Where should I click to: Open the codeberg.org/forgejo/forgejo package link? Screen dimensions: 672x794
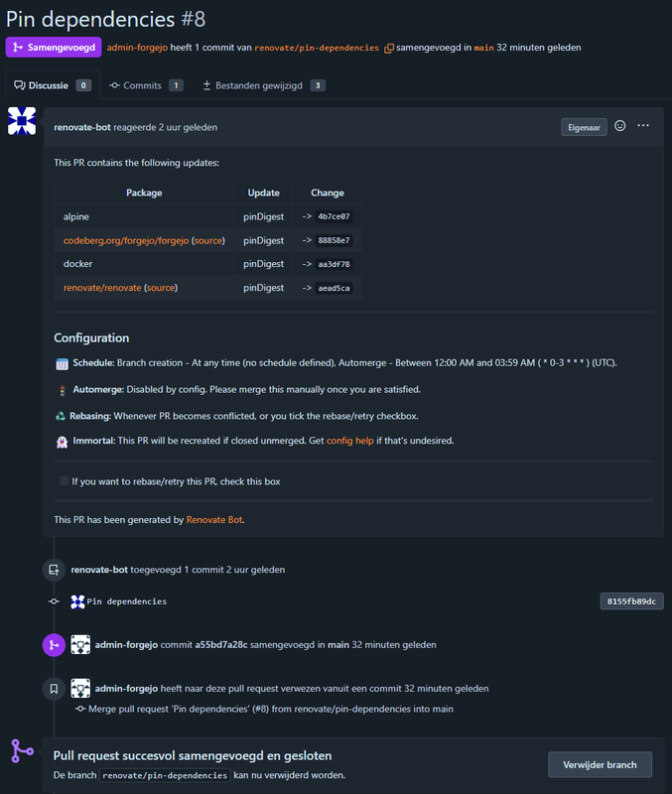125,240
